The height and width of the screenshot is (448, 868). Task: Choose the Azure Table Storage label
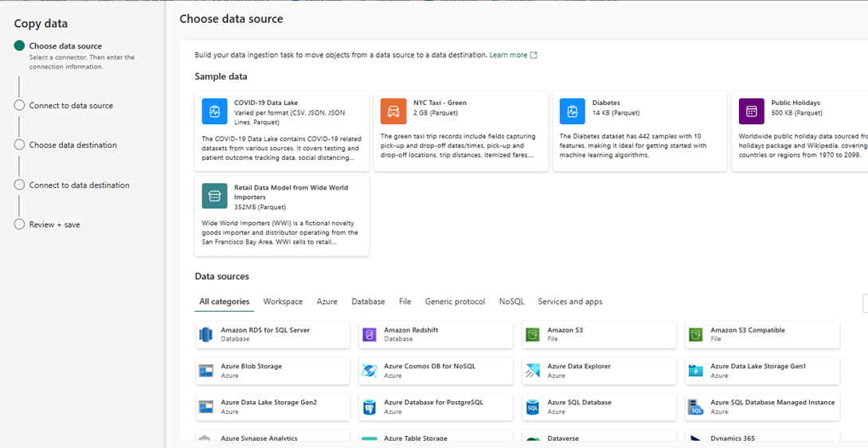pyautogui.click(x=415, y=438)
